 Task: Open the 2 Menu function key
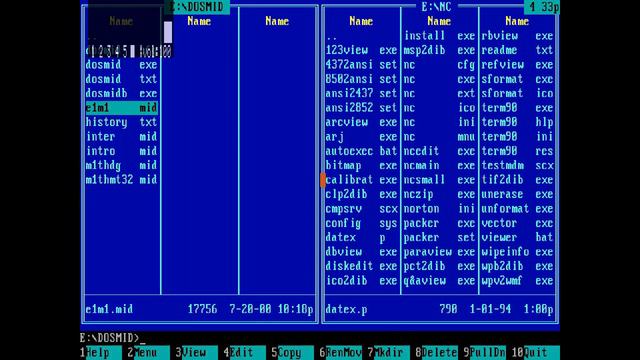coord(148,352)
